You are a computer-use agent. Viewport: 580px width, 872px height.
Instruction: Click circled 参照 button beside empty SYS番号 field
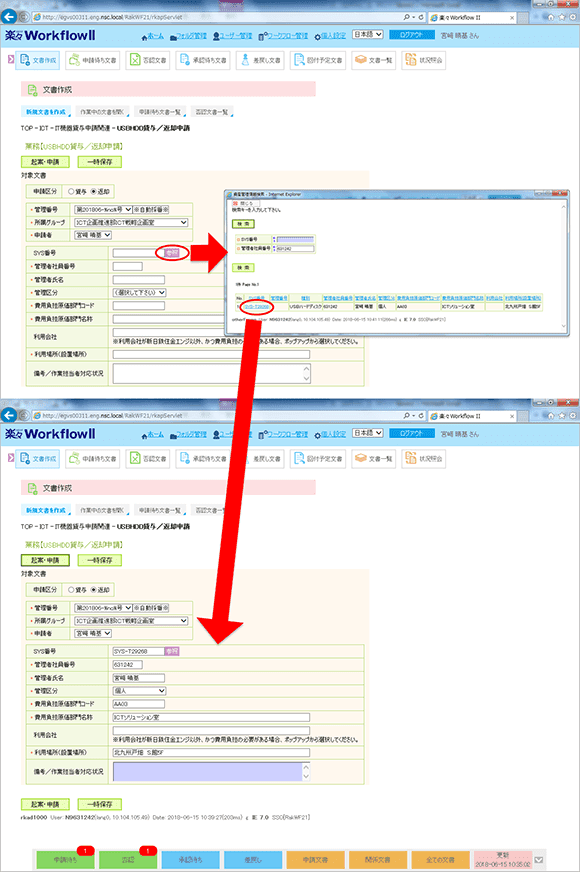coord(172,253)
